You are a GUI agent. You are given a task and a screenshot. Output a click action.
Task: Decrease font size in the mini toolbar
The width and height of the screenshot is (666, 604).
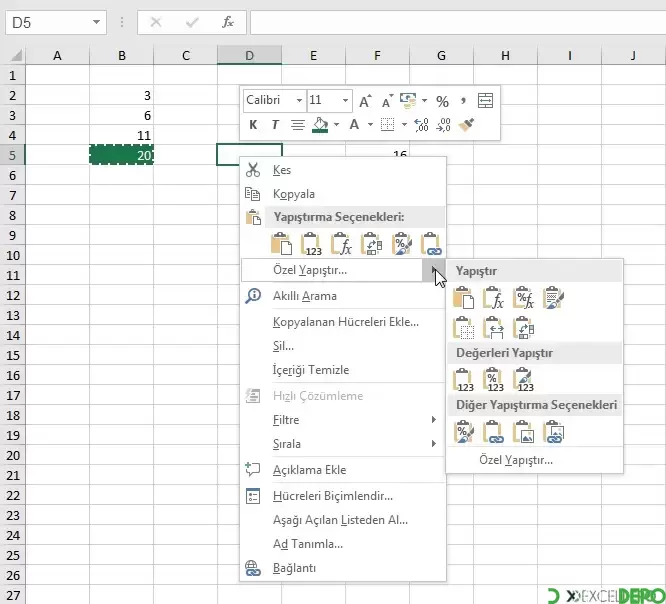pyautogui.click(x=387, y=101)
